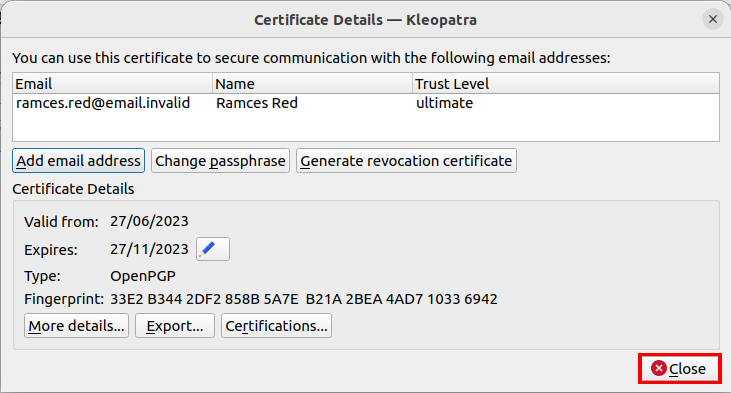The width and height of the screenshot is (731, 393).
Task: Click the Name column header
Action: [x=312, y=83]
